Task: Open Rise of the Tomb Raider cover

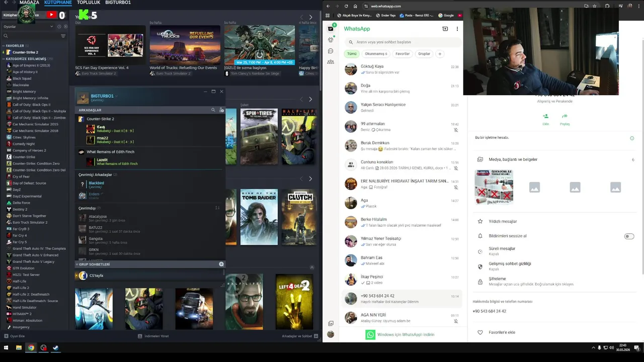Action: 259,217
